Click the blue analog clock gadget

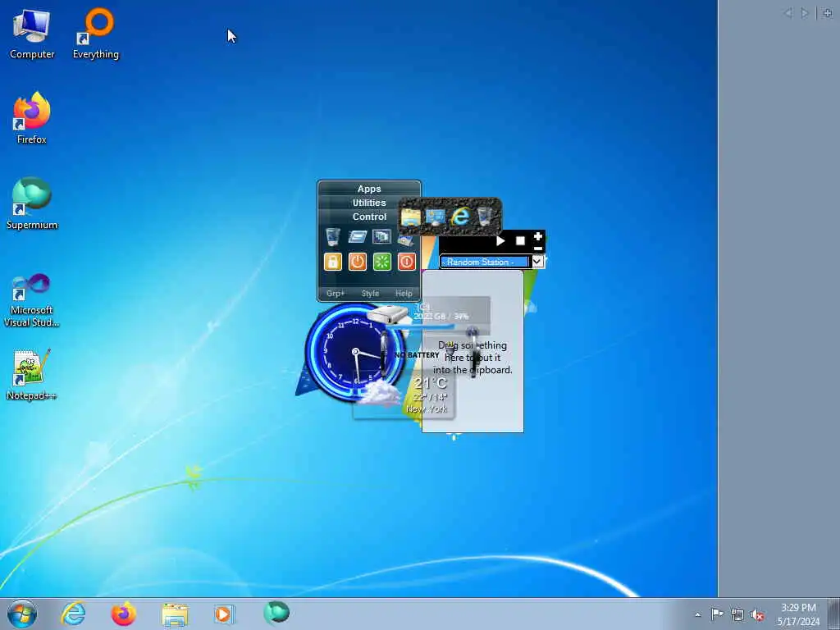point(354,352)
